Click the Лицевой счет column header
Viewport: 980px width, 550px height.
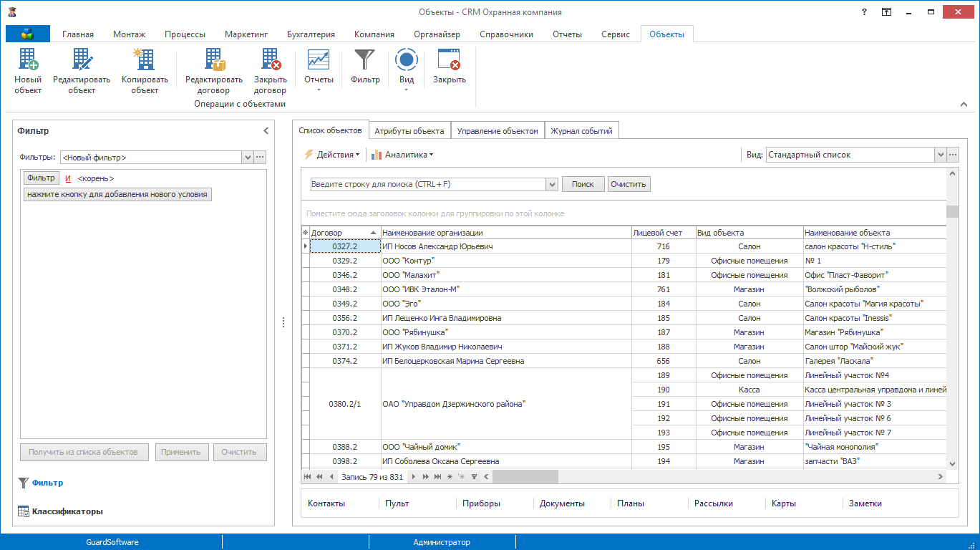pyautogui.click(x=664, y=233)
